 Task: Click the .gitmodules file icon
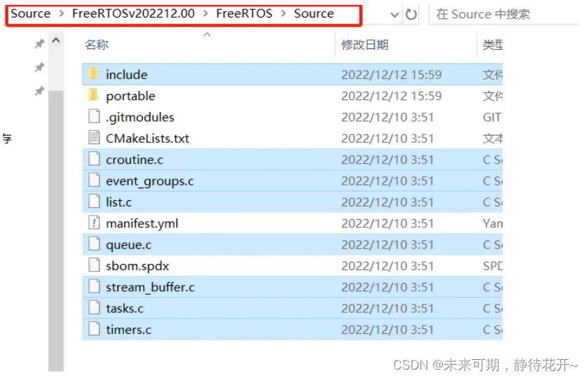(x=94, y=116)
